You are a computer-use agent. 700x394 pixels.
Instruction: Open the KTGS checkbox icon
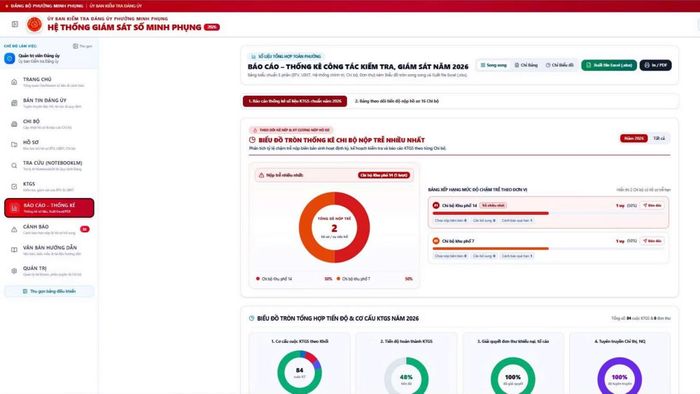[14, 187]
